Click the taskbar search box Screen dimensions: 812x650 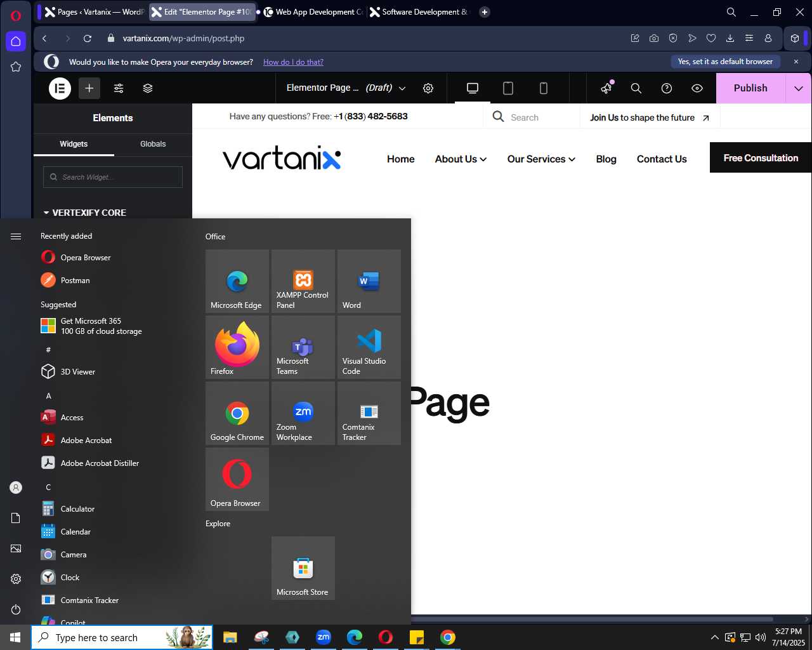122,637
